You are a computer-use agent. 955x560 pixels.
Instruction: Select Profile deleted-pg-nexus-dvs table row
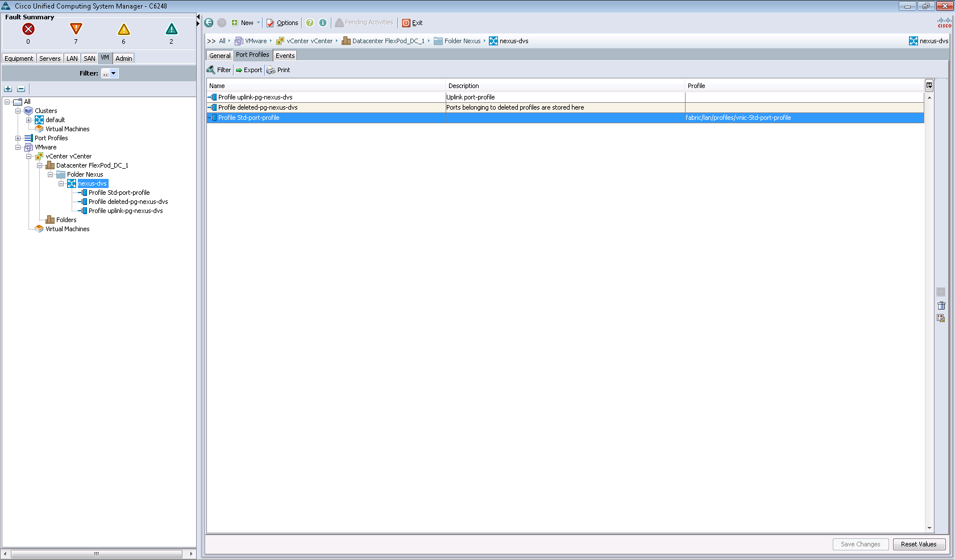(x=566, y=107)
